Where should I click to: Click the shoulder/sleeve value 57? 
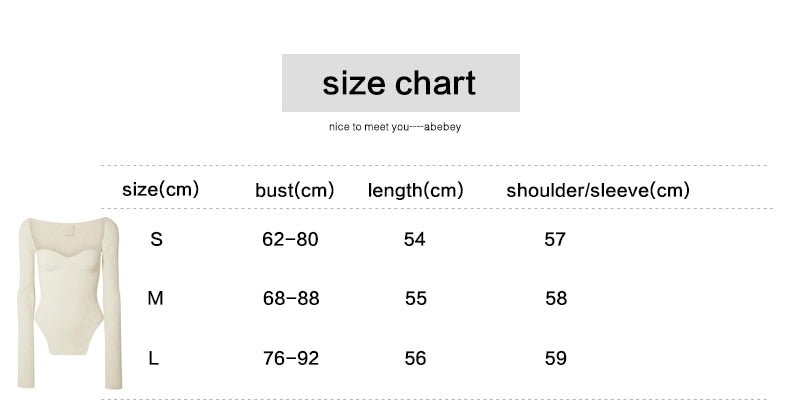[x=555, y=239]
